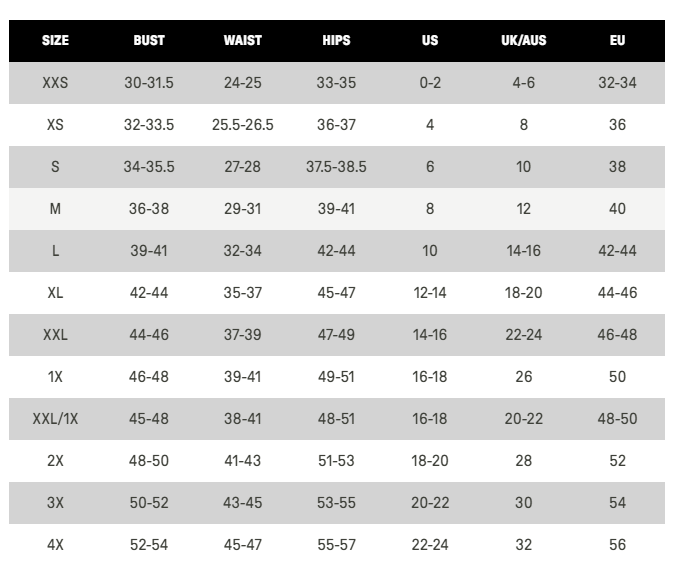This screenshot has width=679, height=576.
Task: Click the XS size label
Action: (x=55, y=125)
